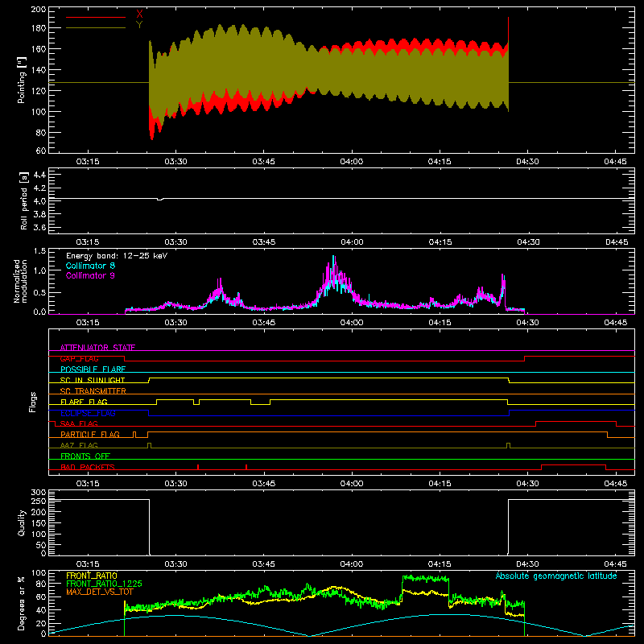Click the 140 tick on Pointing axis
Screen dimensions: 644x644
38,70
